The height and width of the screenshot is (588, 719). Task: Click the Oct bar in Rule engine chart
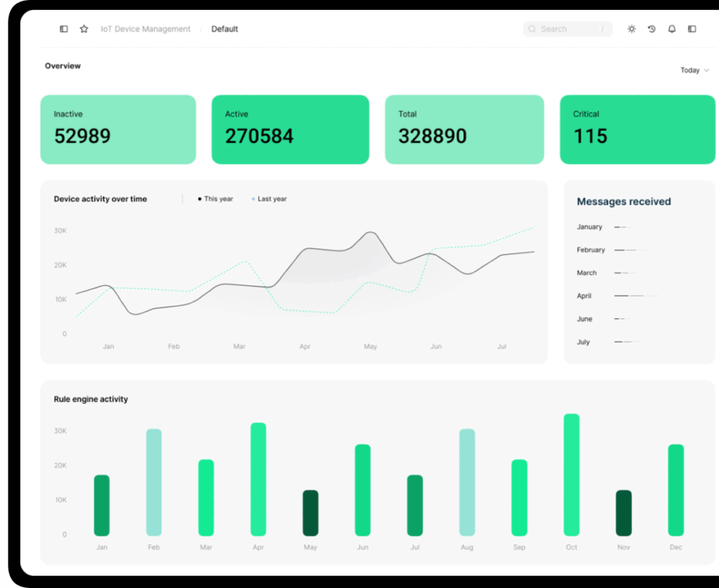pyautogui.click(x=572, y=475)
